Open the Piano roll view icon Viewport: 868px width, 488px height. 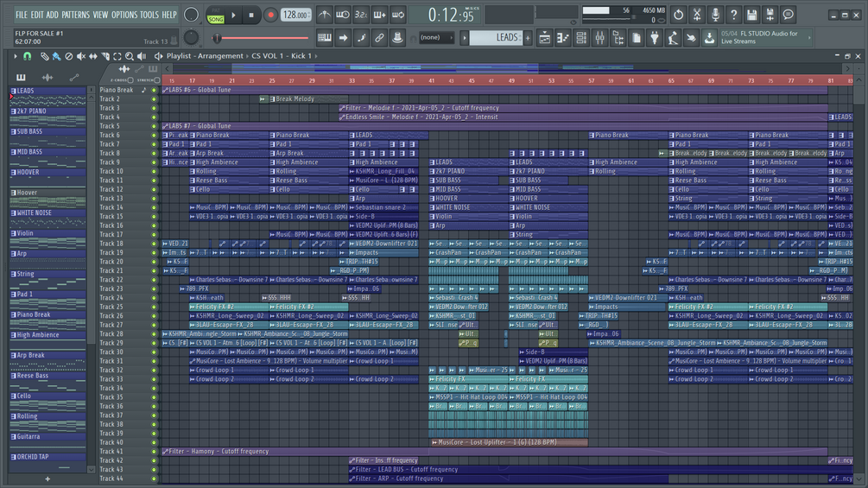563,38
